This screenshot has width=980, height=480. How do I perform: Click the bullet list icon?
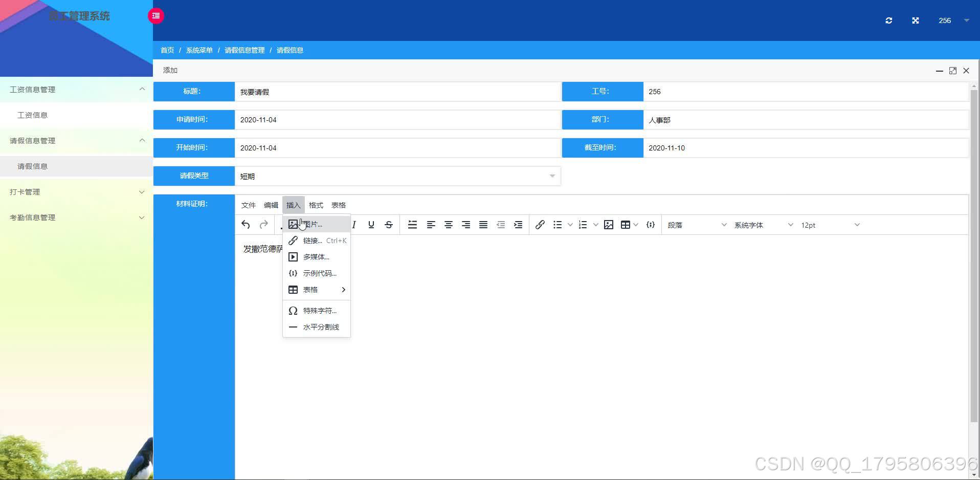pos(558,225)
